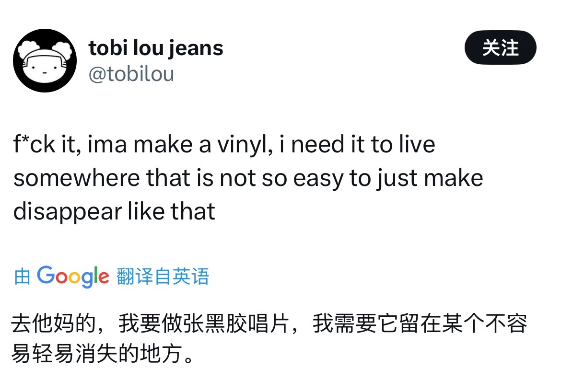Click the tweet line starting "somewhere that is"
This screenshot has height=392, width=561.
point(248,178)
